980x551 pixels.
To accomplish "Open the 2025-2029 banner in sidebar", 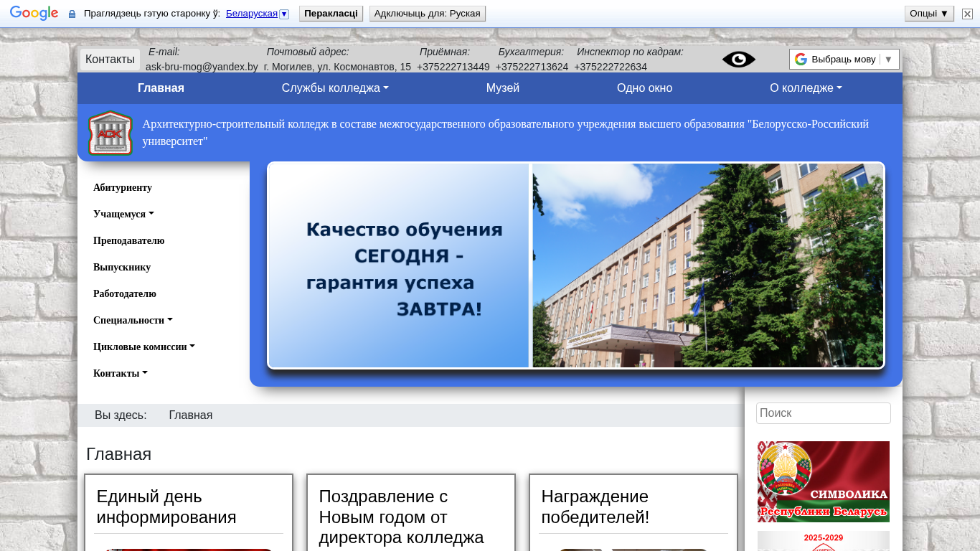I will [824, 541].
